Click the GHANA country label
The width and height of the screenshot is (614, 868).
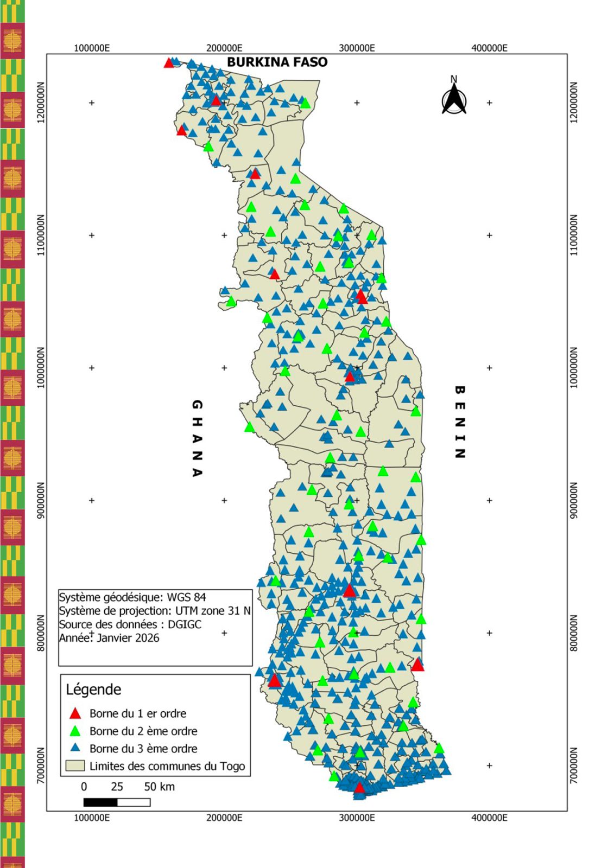pyautogui.click(x=197, y=438)
